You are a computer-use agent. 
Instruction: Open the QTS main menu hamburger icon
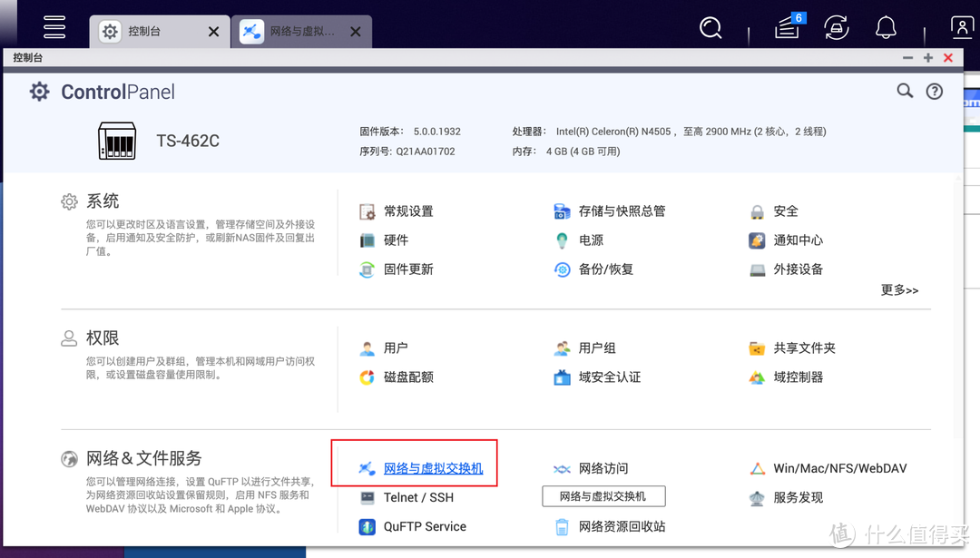pos(54,27)
